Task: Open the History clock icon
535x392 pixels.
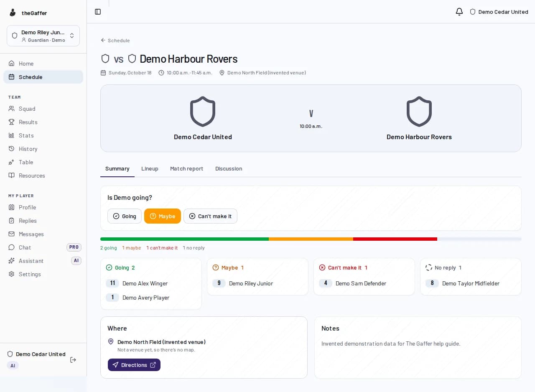Action: (12, 149)
